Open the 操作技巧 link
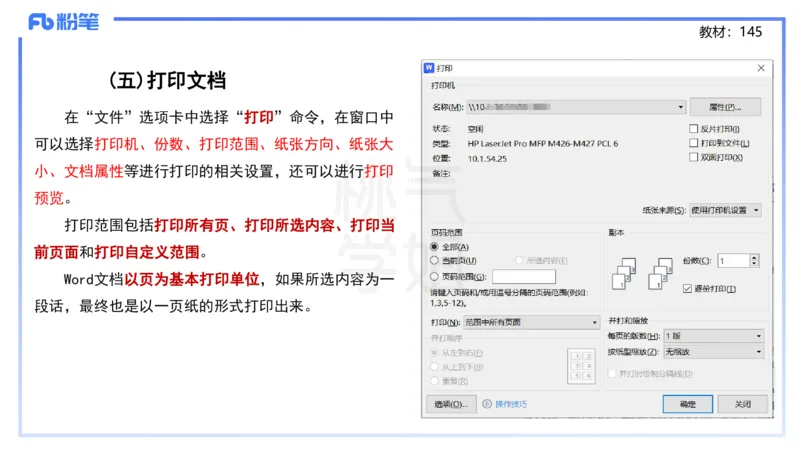 pos(511,404)
